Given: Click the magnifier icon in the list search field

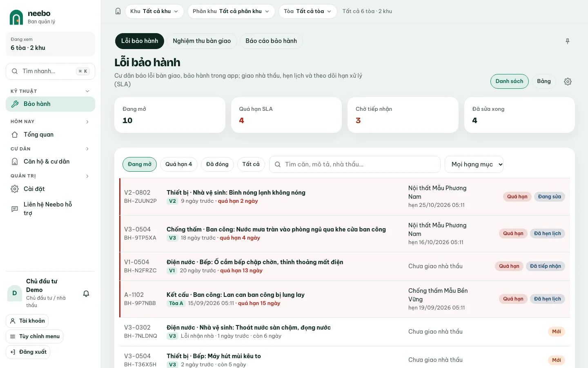Looking at the screenshot, I should pos(278,164).
